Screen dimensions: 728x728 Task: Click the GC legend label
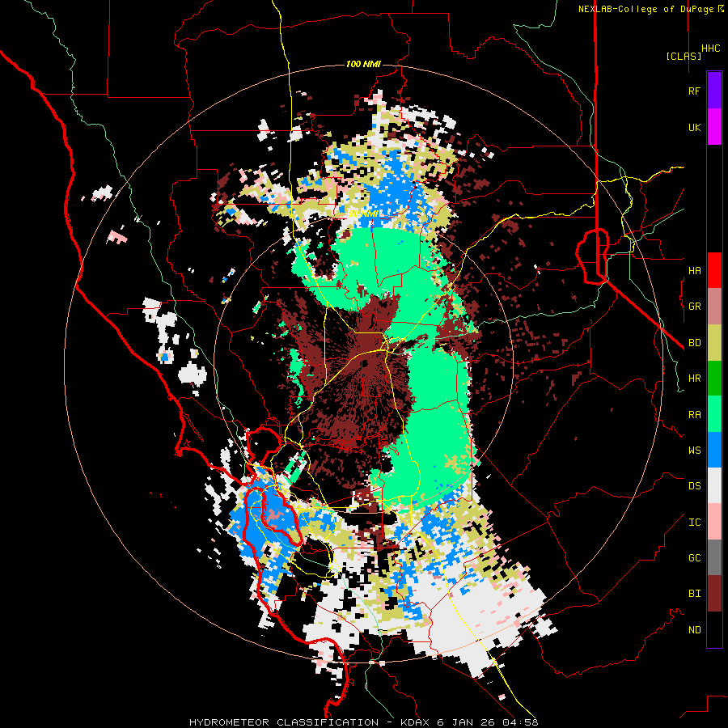(x=694, y=557)
